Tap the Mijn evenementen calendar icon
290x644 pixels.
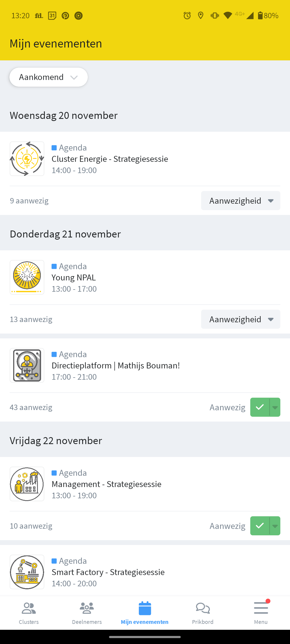click(145, 609)
